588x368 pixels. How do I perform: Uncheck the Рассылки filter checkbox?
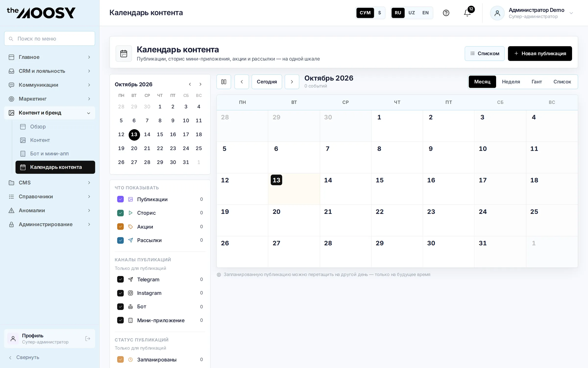[120, 240]
